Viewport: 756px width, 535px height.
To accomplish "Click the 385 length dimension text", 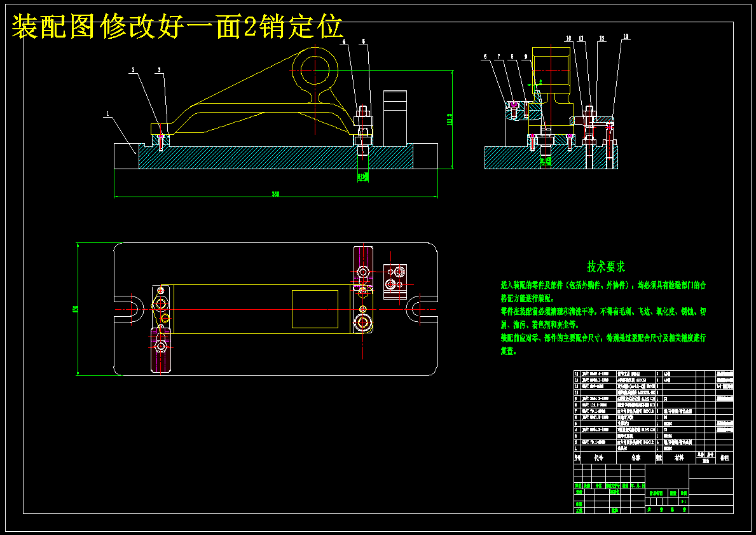I will [x=275, y=195].
